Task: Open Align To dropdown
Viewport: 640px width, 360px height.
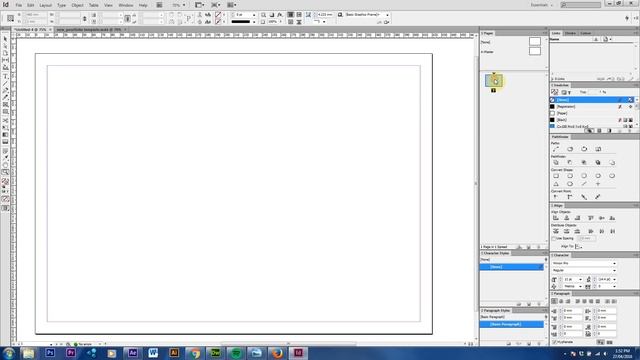Action: [x=578, y=247]
